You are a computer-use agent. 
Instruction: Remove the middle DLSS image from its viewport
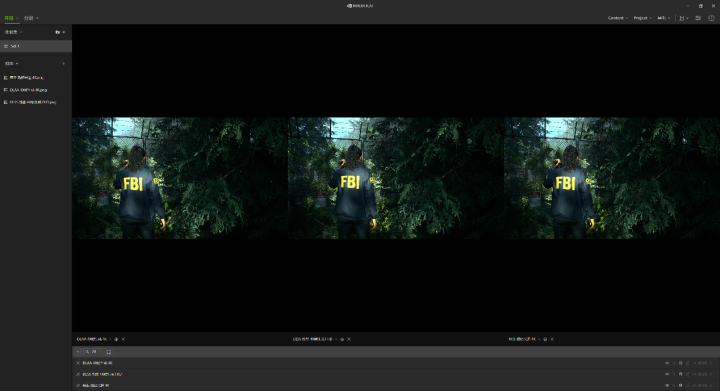click(349, 339)
